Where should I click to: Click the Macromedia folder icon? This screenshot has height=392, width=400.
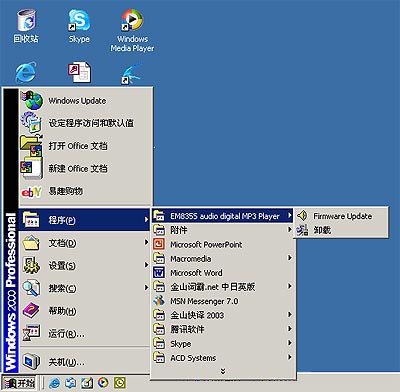click(159, 258)
